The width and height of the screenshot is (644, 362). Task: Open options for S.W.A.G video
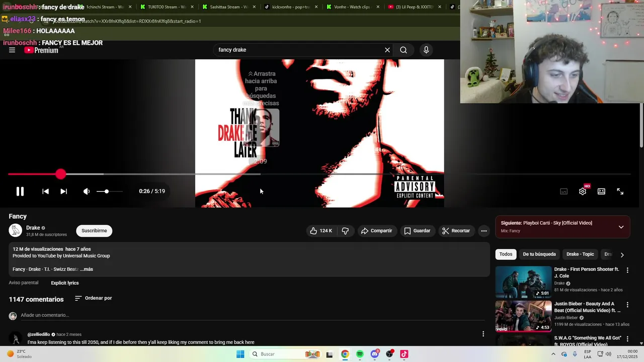coord(627,339)
